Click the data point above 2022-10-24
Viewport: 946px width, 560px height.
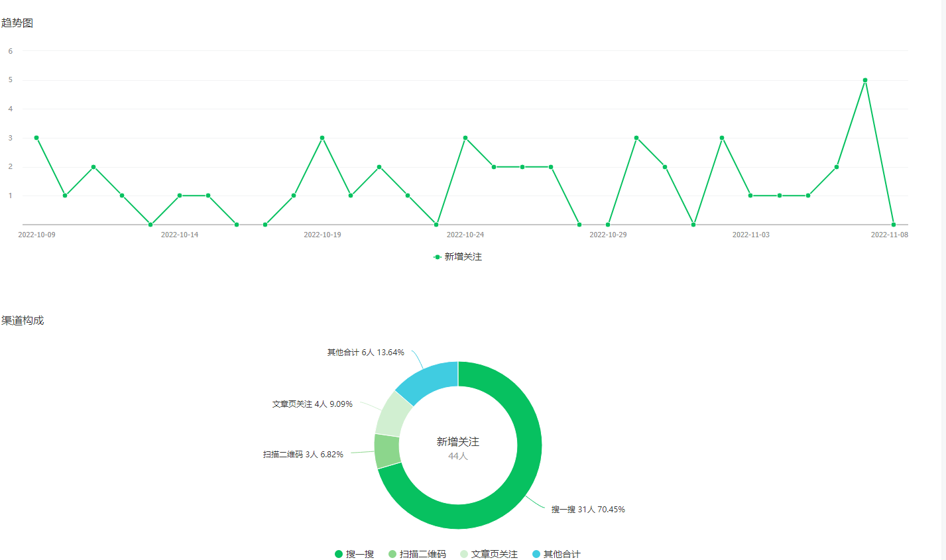[465, 138]
